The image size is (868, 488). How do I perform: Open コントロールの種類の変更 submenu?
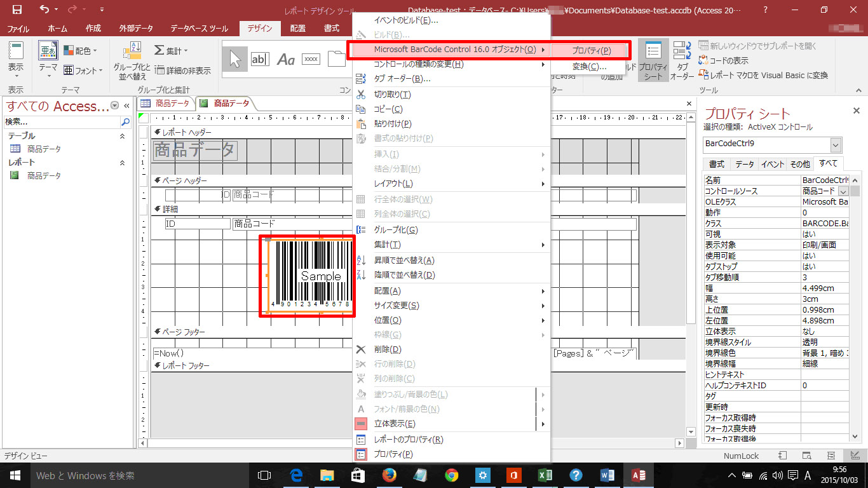coord(451,64)
